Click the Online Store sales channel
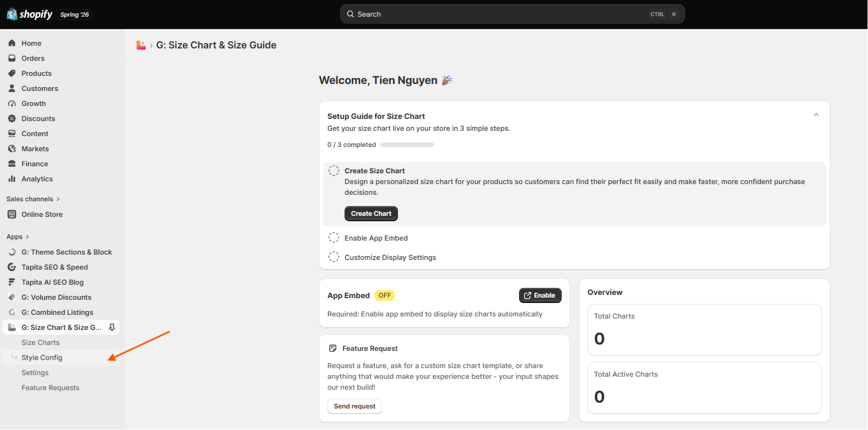The image size is (868, 430). click(x=61, y=214)
